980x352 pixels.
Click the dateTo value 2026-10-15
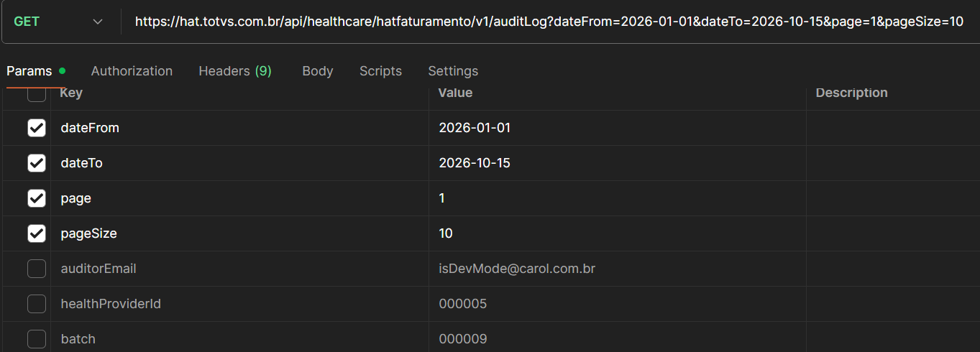(475, 163)
